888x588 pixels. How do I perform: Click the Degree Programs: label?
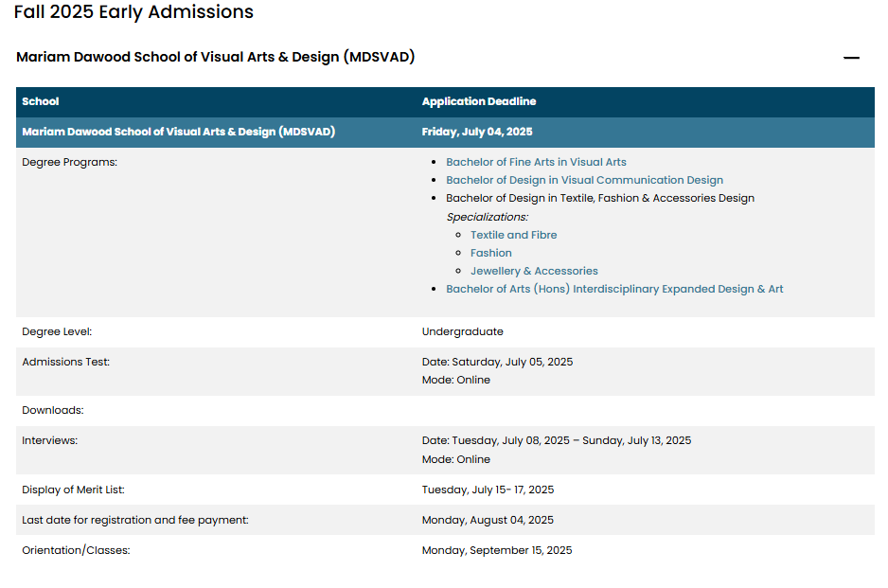(x=70, y=162)
